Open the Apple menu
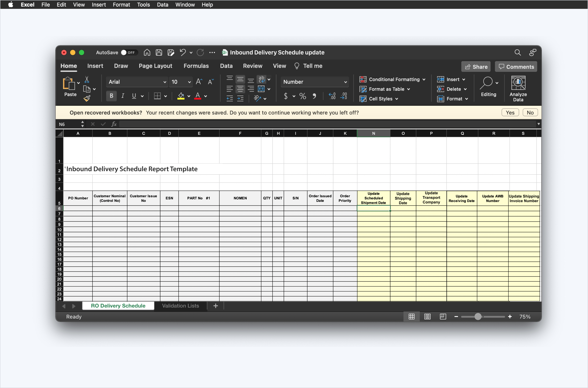This screenshot has width=588, height=388. [10, 4]
